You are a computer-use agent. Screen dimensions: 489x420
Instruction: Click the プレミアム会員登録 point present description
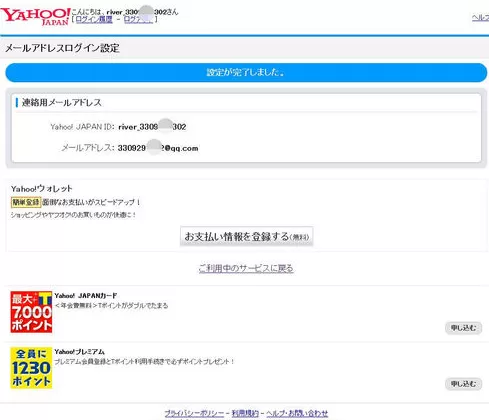(x=144, y=361)
